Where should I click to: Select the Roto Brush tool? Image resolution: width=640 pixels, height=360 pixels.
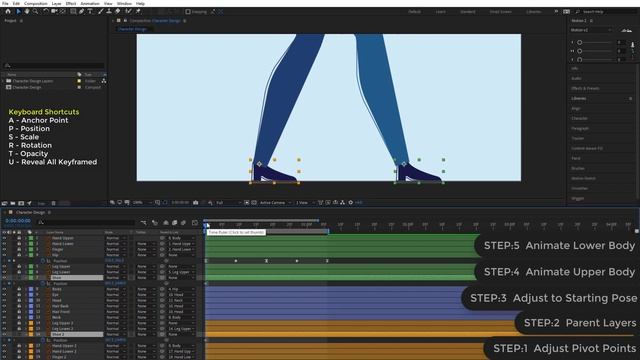click(129, 12)
